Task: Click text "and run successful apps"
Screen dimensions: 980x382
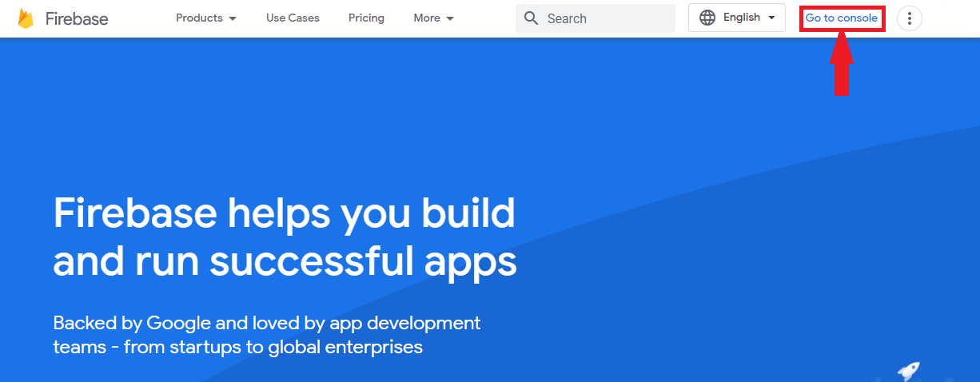Action: click(x=285, y=261)
